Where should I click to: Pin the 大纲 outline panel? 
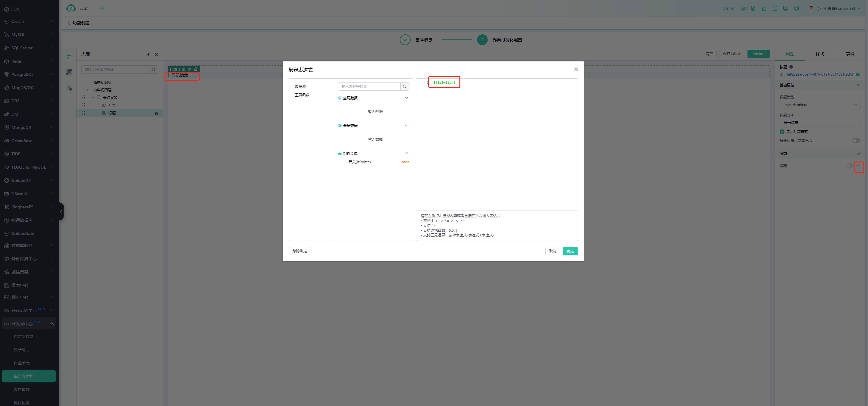[x=148, y=54]
